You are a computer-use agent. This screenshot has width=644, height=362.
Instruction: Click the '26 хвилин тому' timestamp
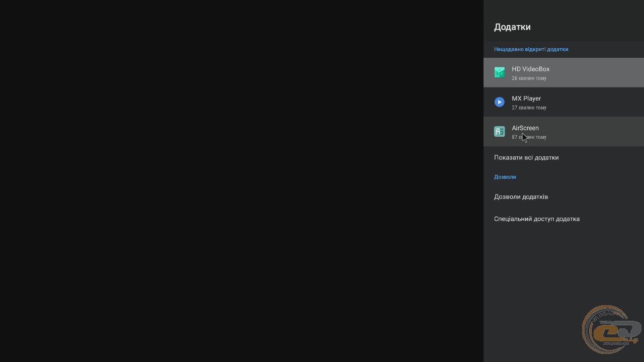pyautogui.click(x=529, y=78)
